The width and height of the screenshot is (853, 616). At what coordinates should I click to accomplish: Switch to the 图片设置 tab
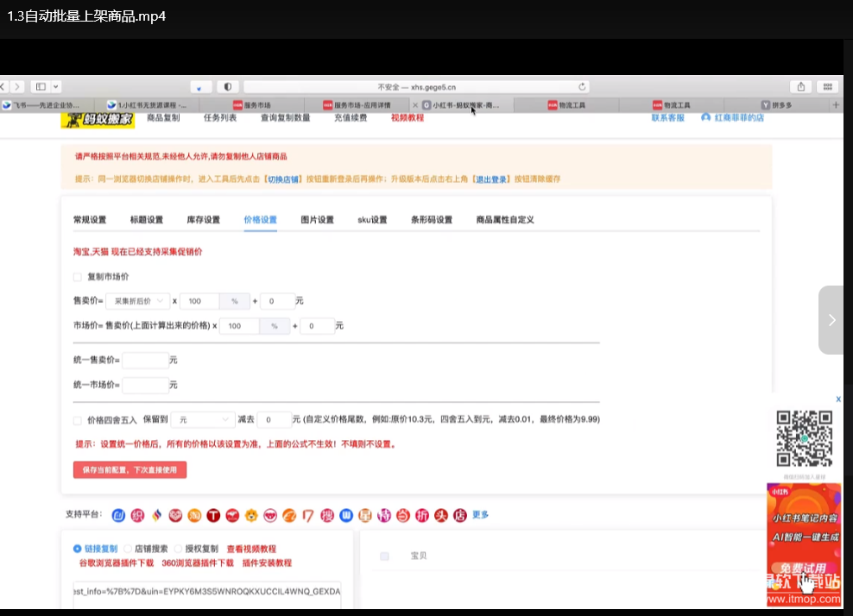(x=317, y=220)
